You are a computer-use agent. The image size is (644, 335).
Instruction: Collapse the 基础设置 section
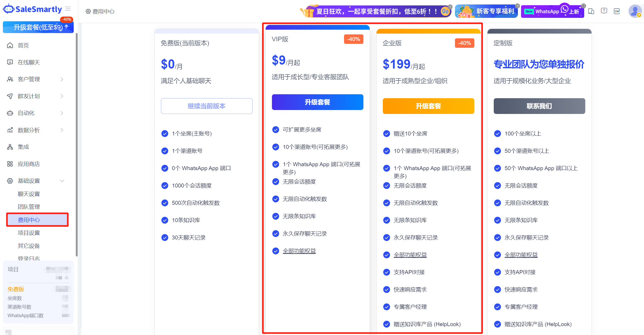click(62, 181)
